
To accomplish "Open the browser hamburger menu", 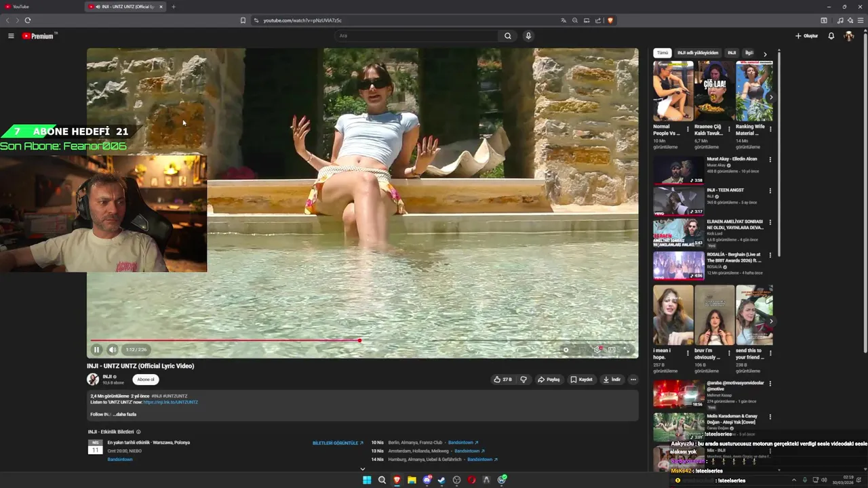I will coord(861,20).
